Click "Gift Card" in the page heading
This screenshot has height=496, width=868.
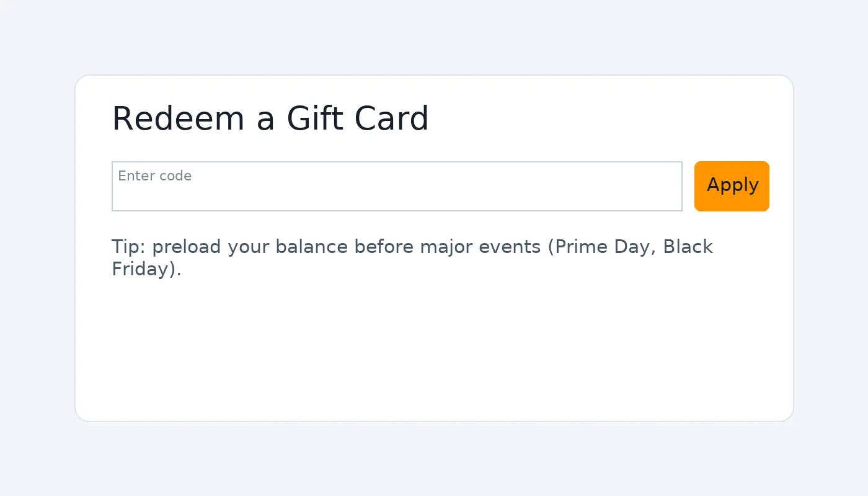(358, 118)
